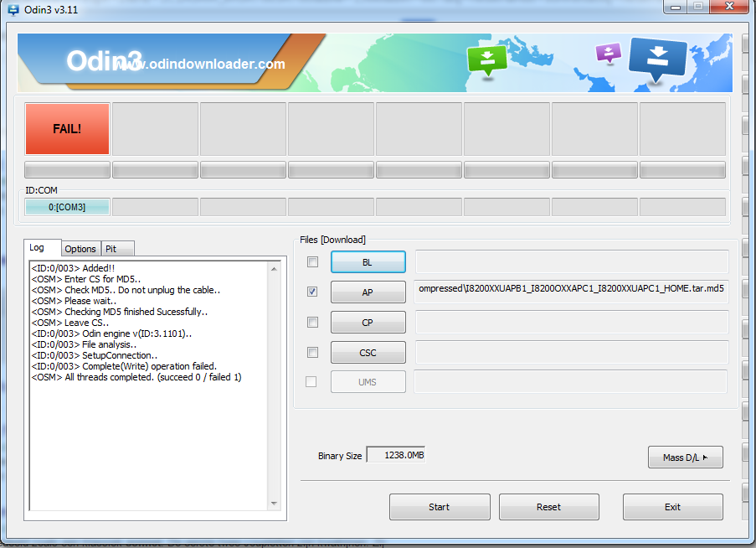Click log line 'Leave CS..'
Viewport: 756px width, 548px height.
tap(70, 323)
